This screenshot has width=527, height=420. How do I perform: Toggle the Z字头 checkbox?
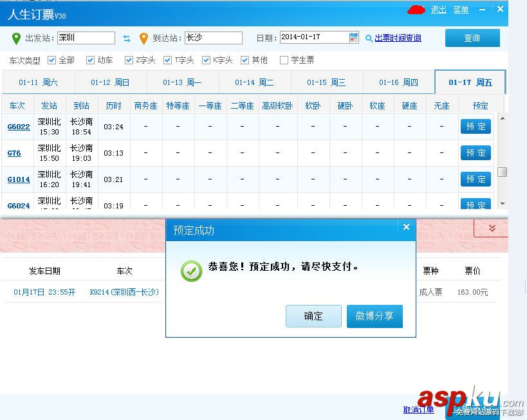[x=129, y=60]
